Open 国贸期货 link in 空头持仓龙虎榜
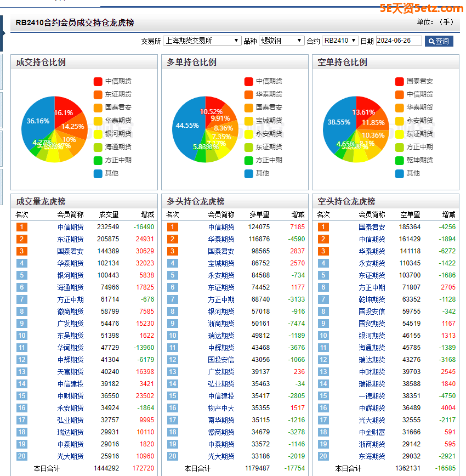Viewport: 466px width, 476px height. tap(372, 324)
